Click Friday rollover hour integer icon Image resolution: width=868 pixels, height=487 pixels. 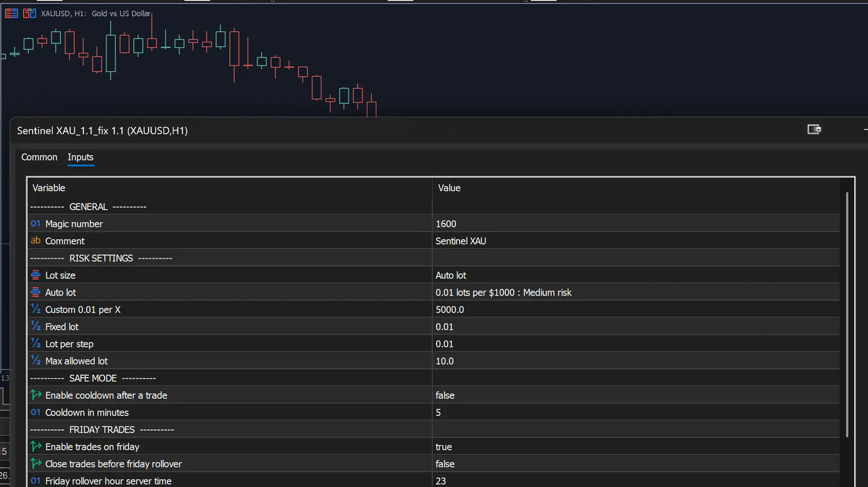(35, 481)
